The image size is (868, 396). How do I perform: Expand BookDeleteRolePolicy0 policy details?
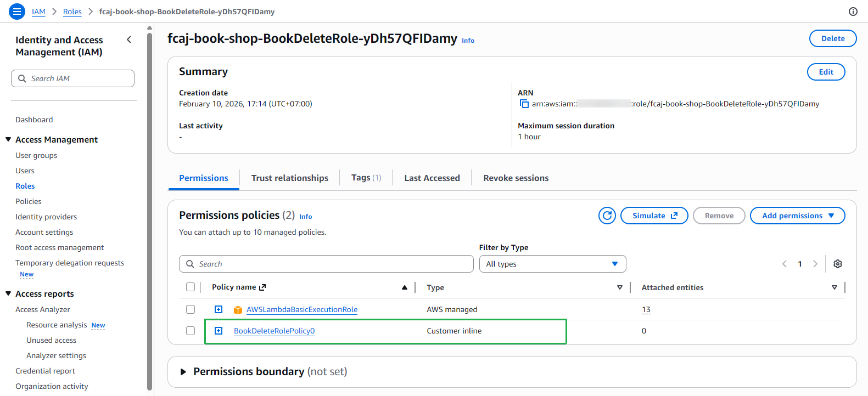pyautogui.click(x=219, y=331)
